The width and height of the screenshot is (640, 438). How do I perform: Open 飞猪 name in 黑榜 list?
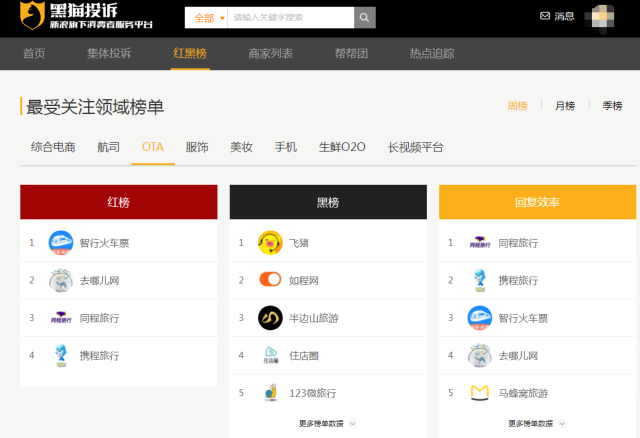pos(299,243)
